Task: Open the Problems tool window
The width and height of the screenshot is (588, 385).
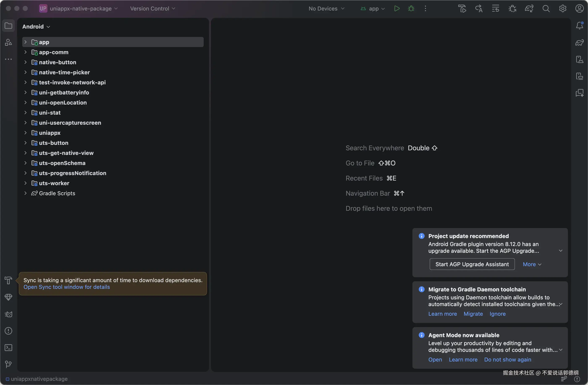Action: point(8,331)
